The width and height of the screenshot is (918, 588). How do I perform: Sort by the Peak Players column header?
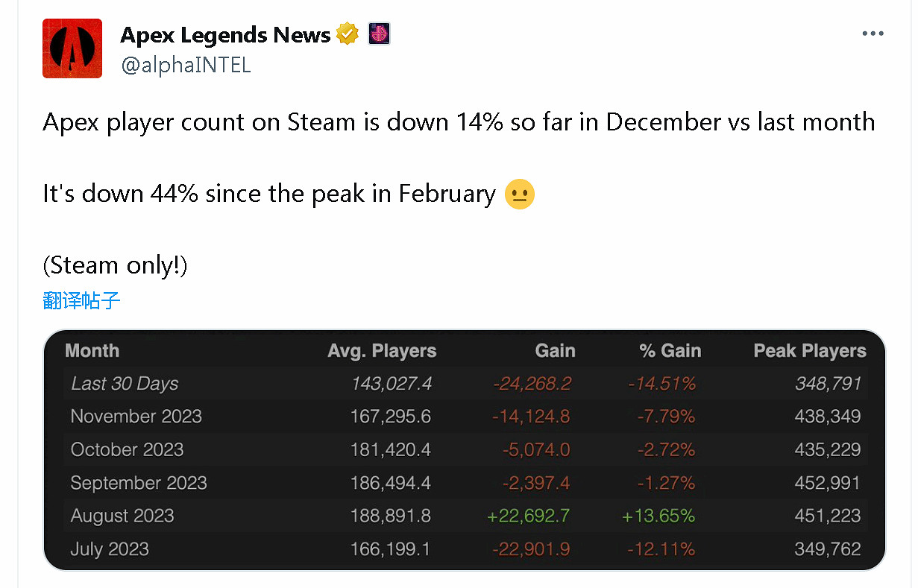(810, 350)
